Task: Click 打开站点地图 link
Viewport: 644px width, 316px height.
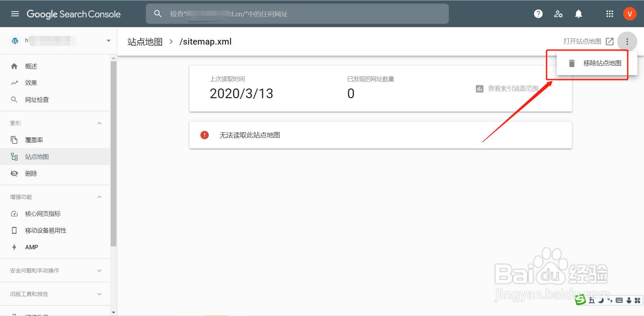Action: pyautogui.click(x=582, y=41)
